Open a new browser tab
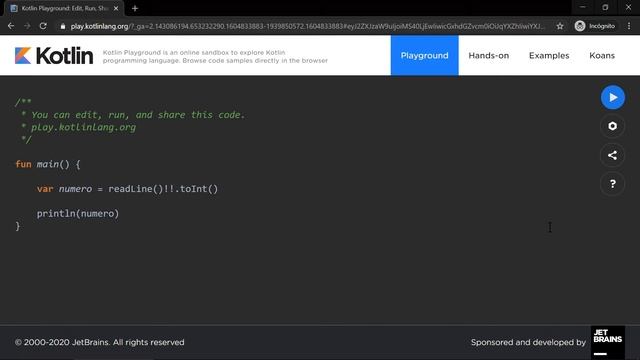The image size is (640, 360). click(135, 8)
